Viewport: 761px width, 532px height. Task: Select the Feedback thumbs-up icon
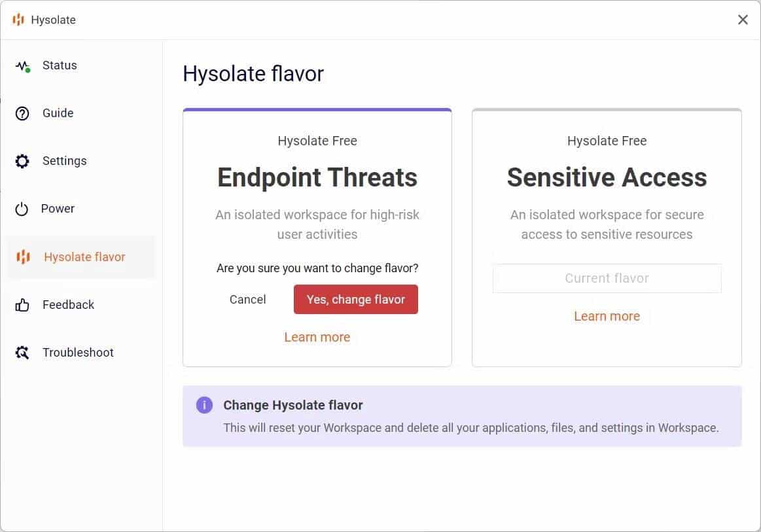coord(22,304)
